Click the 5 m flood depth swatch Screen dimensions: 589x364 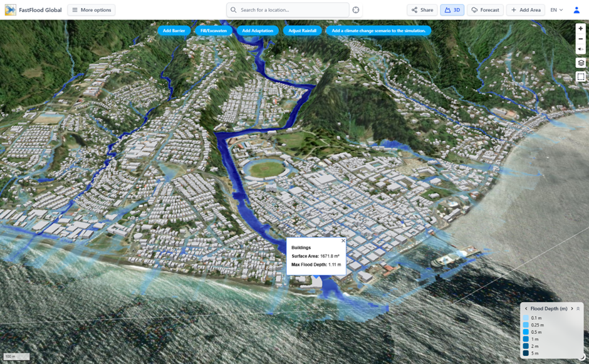(x=526, y=353)
